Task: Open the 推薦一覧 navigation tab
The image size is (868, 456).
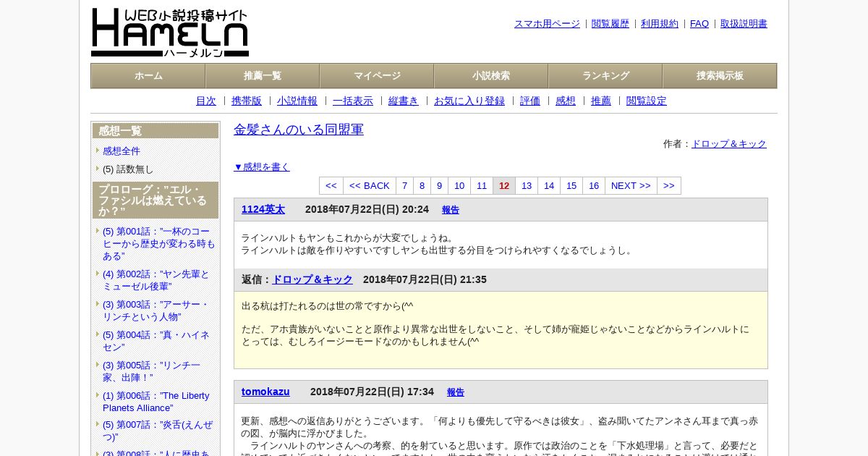Action: (263, 76)
